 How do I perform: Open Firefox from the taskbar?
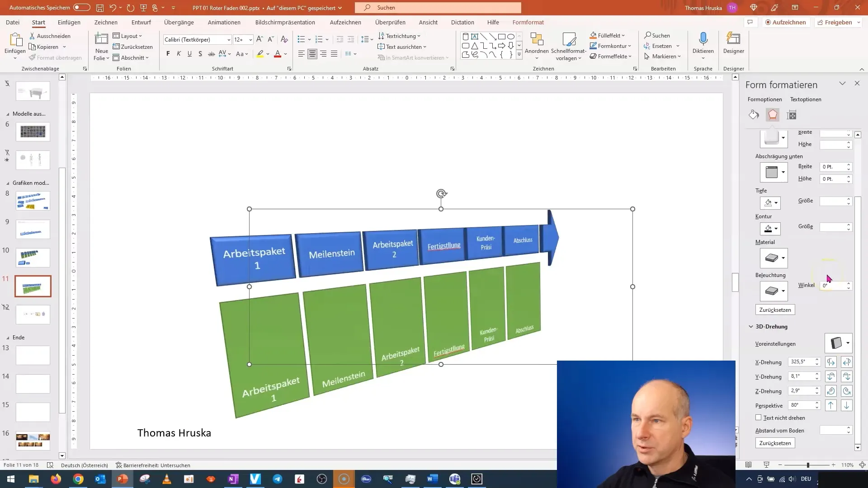click(x=56, y=479)
